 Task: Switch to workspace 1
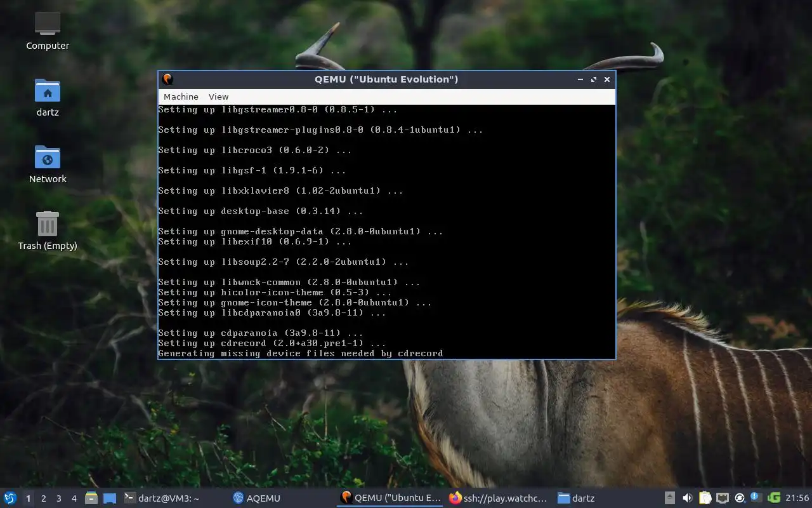click(x=28, y=498)
